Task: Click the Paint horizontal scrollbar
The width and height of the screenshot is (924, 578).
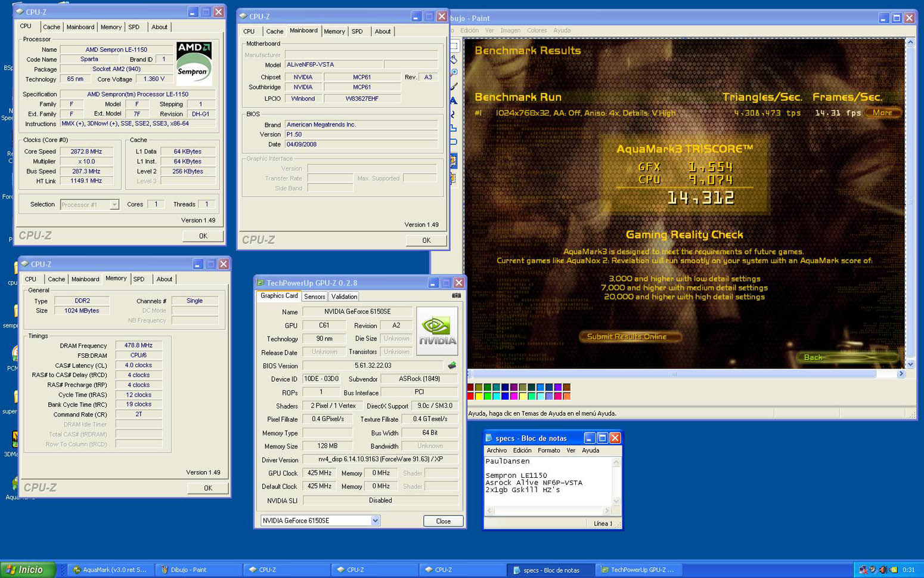Action: (x=686, y=374)
